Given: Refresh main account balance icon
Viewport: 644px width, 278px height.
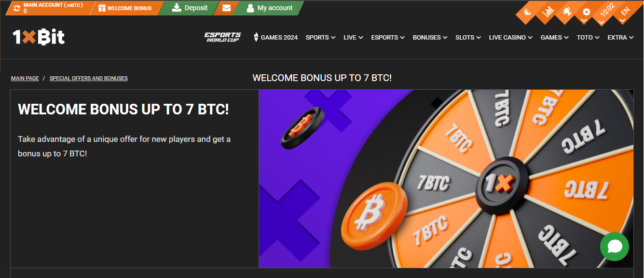Looking at the screenshot, I should click(17, 8).
